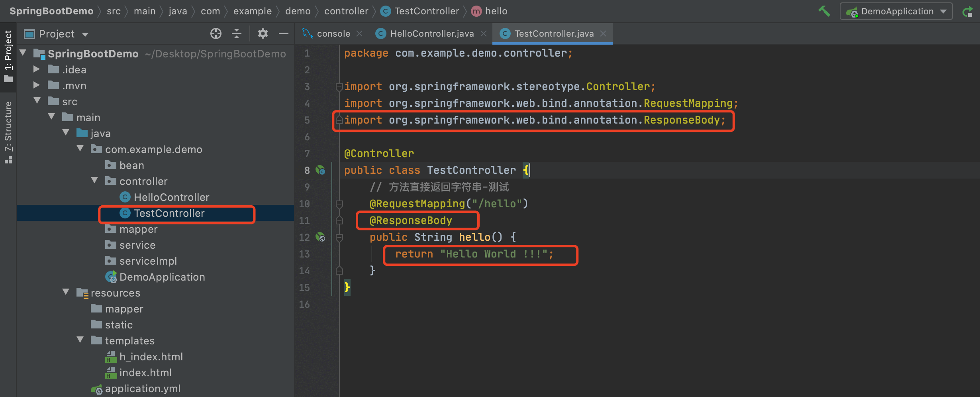Close the console tab
980x397 pixels.
click(x=359, y=34)
